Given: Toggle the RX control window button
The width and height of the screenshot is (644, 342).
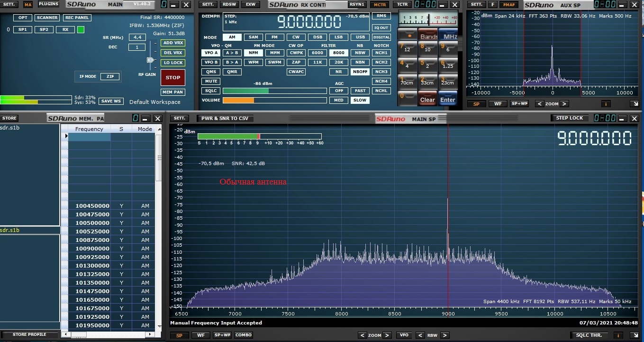Looking at the screenshot, I should (x=65, y=29).
